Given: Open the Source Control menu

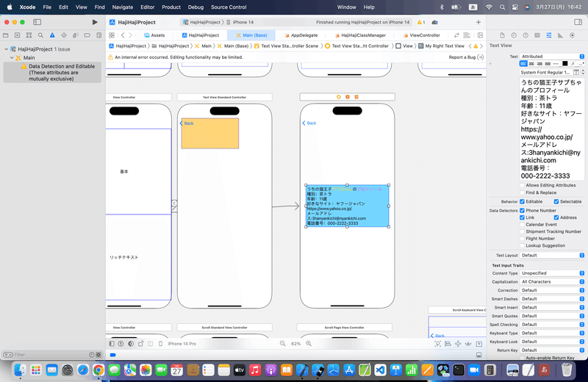Looking at the screenshot, I should pos(229,7).
